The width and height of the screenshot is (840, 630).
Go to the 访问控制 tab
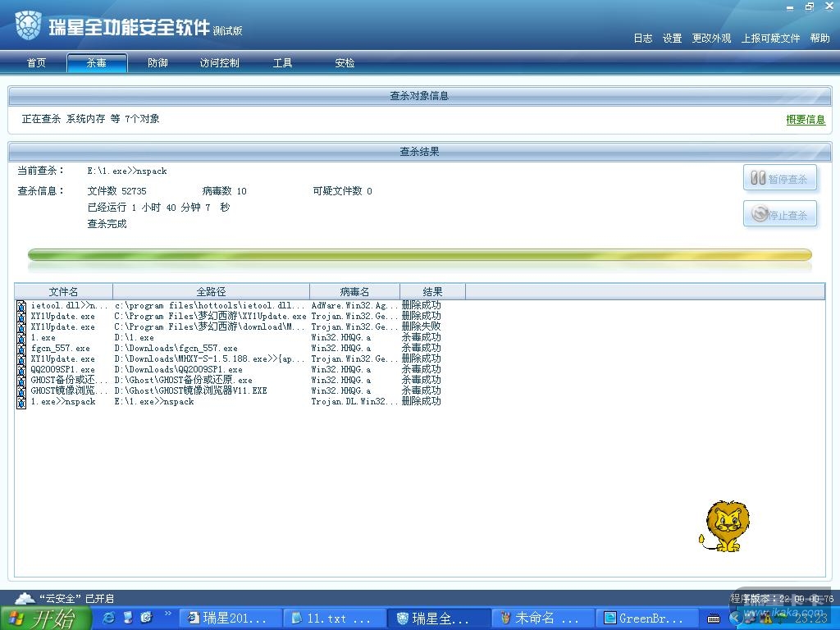219,63
